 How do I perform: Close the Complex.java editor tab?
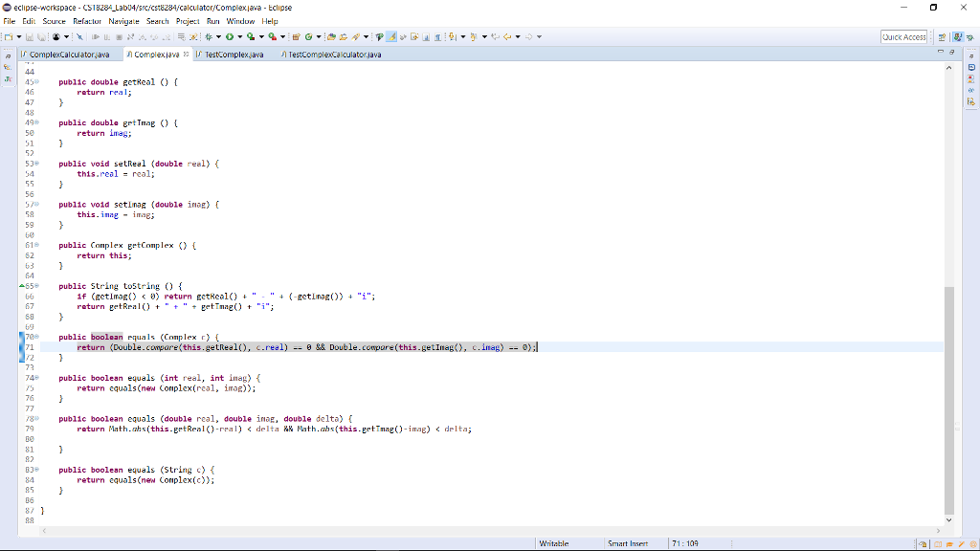coord(187,55)
